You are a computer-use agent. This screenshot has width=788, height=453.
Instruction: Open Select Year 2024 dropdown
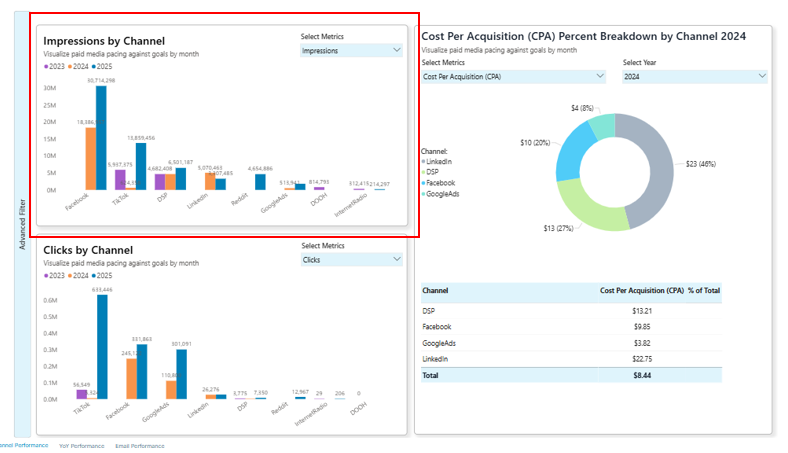[694, 76]
